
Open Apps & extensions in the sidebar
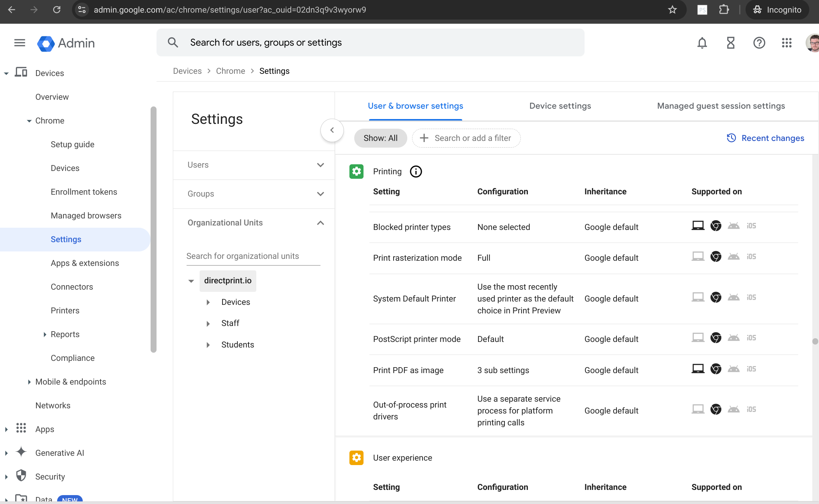coord(85,263)
